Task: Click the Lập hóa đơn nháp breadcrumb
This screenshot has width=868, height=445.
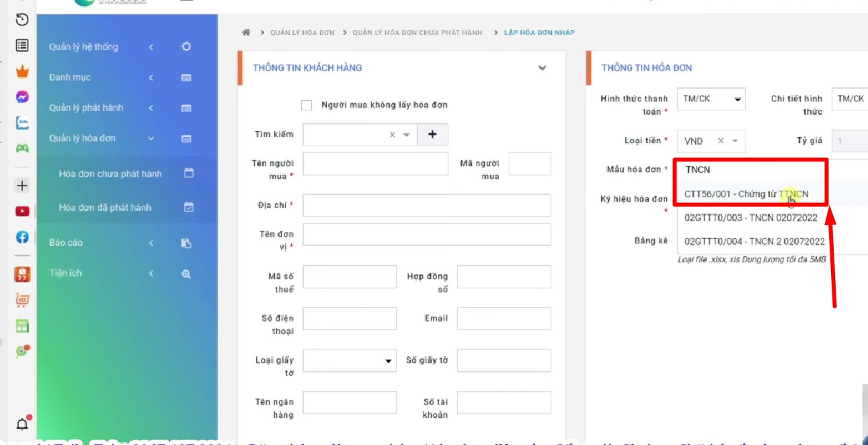Action: [539, 32]
